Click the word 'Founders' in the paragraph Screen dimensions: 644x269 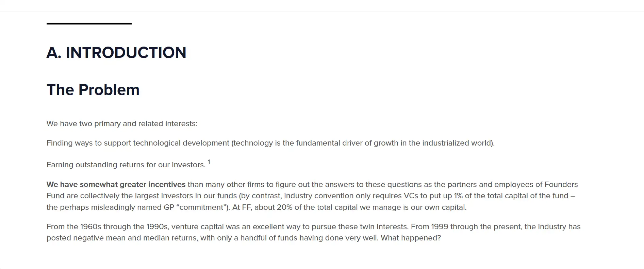561,185
